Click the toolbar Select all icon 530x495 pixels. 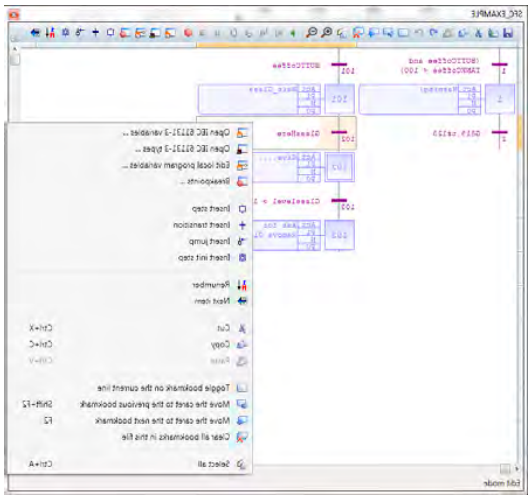tap(342, 33)
